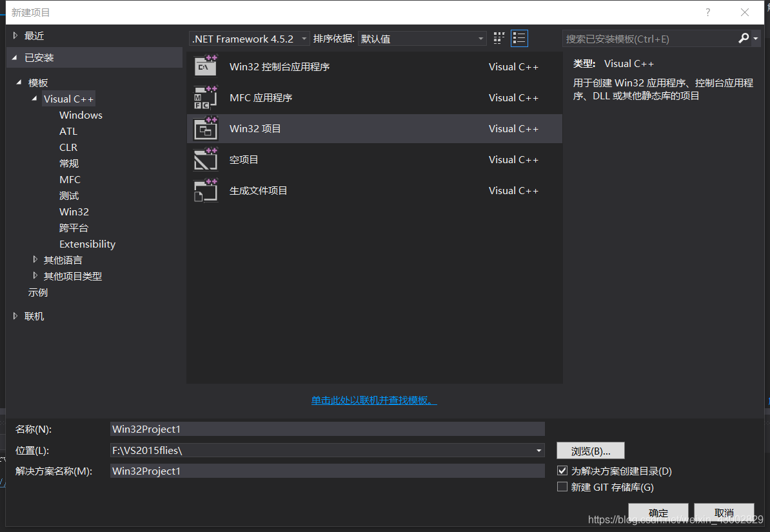Click the 搜索已安装模板 search box

coord(649,39)
